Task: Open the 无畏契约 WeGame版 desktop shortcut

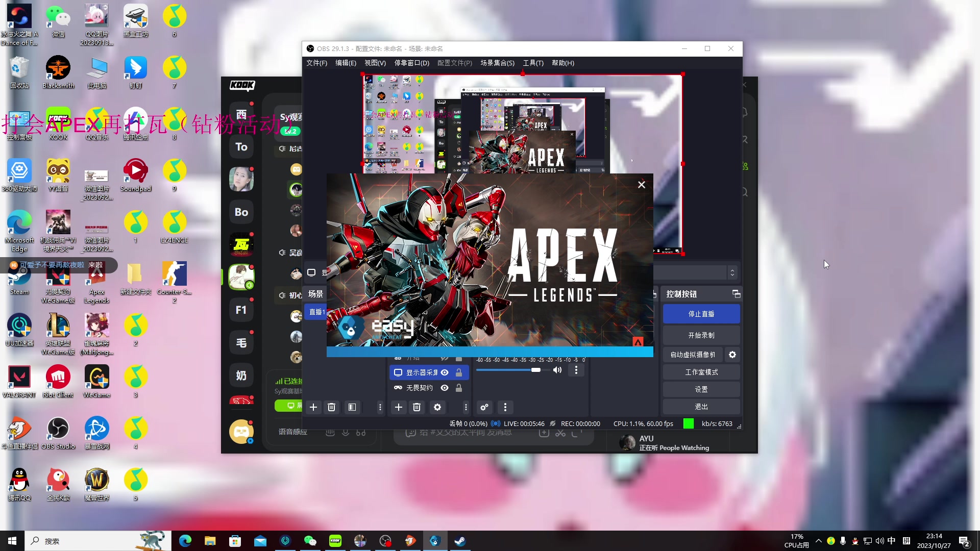Action: pyautogui.click(x=58, y=283)
